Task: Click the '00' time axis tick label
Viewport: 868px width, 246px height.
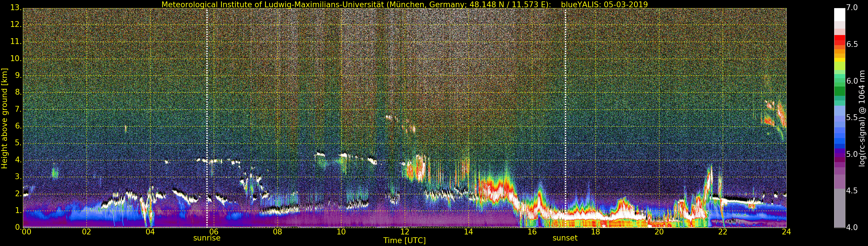Action: [x=26, y=232]
